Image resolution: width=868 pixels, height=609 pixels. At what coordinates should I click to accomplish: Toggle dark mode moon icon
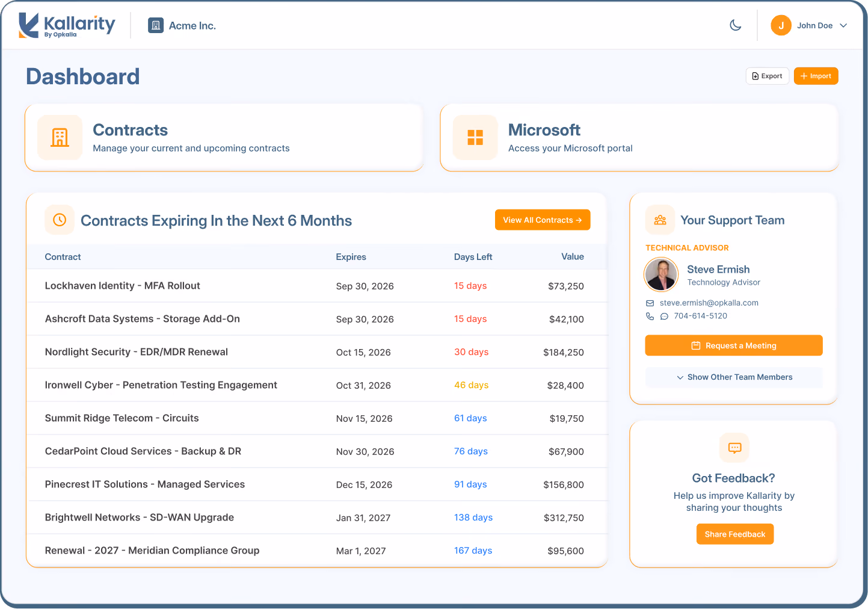coord(735,25)
